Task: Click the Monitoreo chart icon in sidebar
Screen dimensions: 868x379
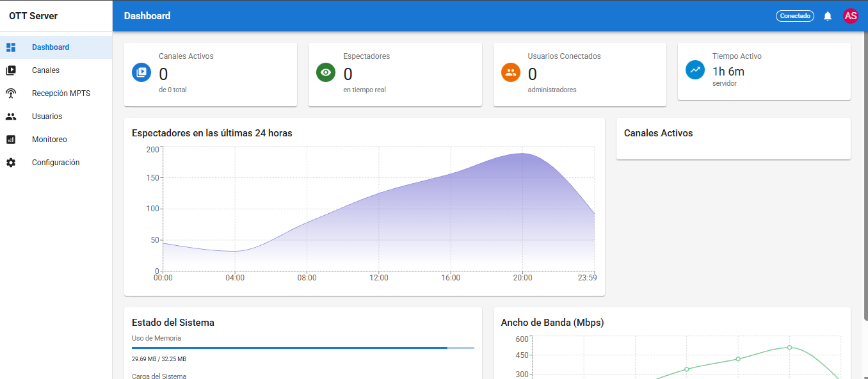Action: (x=11, y=140)
